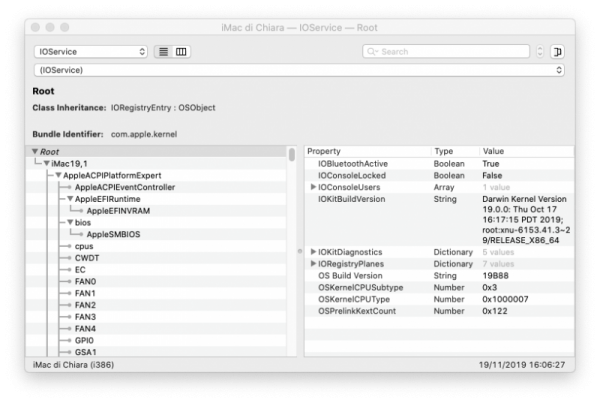Select the GSA1 entry
Image resolution: width=600 pixels, height=403 pixels.
pos(86,352)
